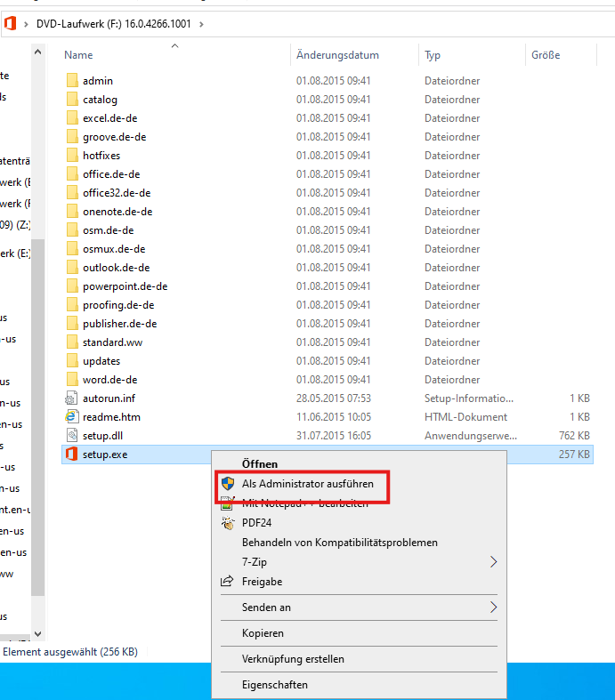Sort by the Größe column header
The image size is (615, 700).
545,55
